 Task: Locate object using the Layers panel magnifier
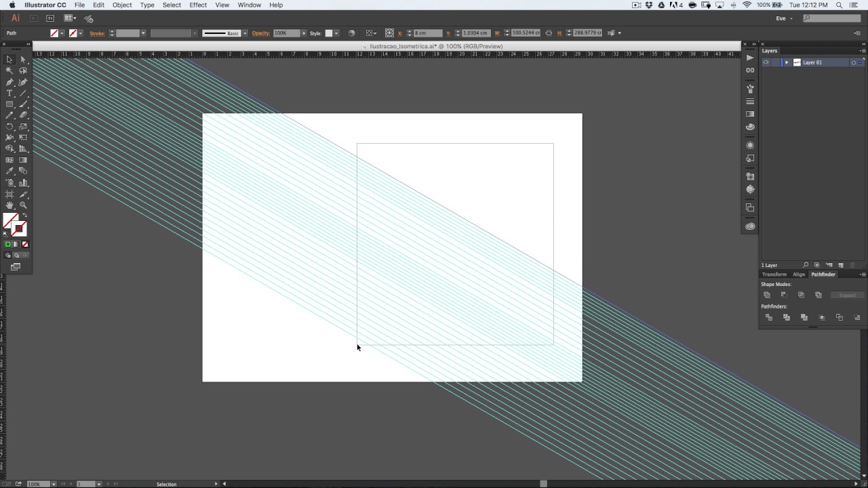tap(806, 265)
